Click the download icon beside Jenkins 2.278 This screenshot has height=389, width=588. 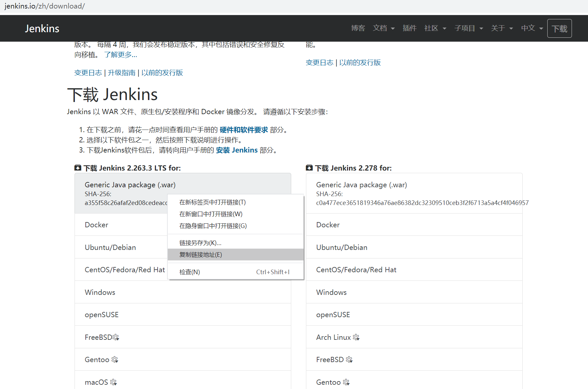[x=309, y=168]
